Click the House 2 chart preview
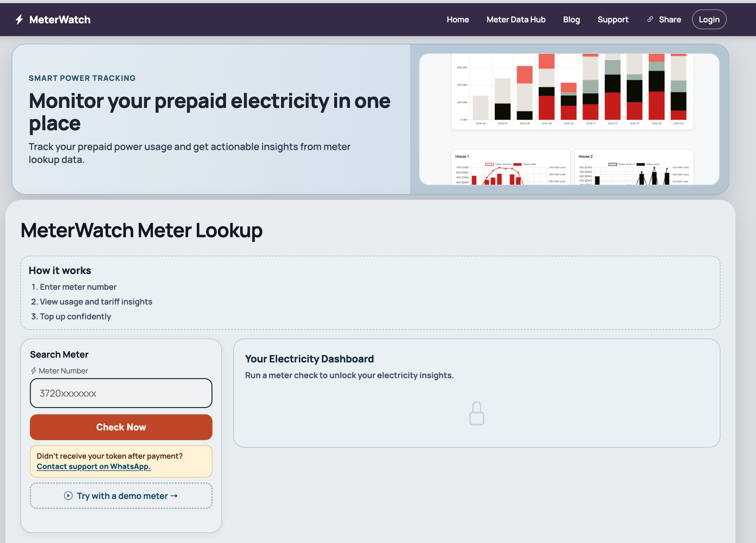Viewport: 756px width, 543px height. [x=634, y=167]
